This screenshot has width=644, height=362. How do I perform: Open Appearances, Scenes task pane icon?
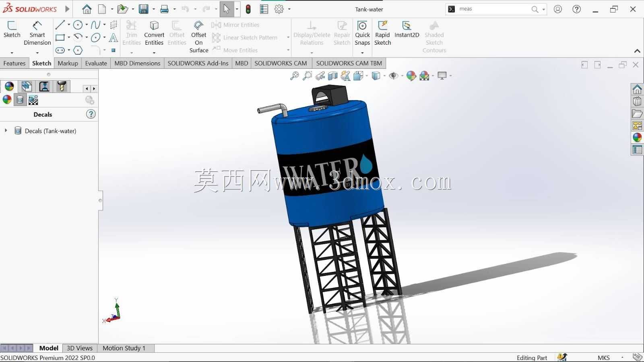(637, 138)
